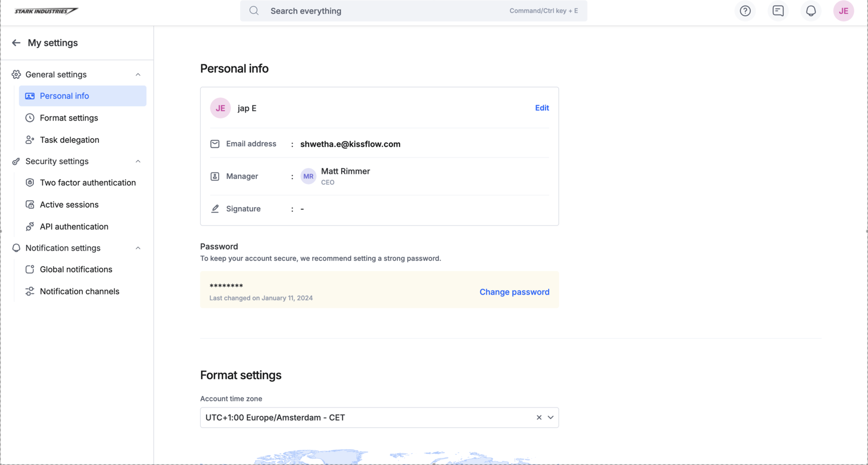Click the name jap E
This screenshot has height=465, width=868.
click(247, 108)
